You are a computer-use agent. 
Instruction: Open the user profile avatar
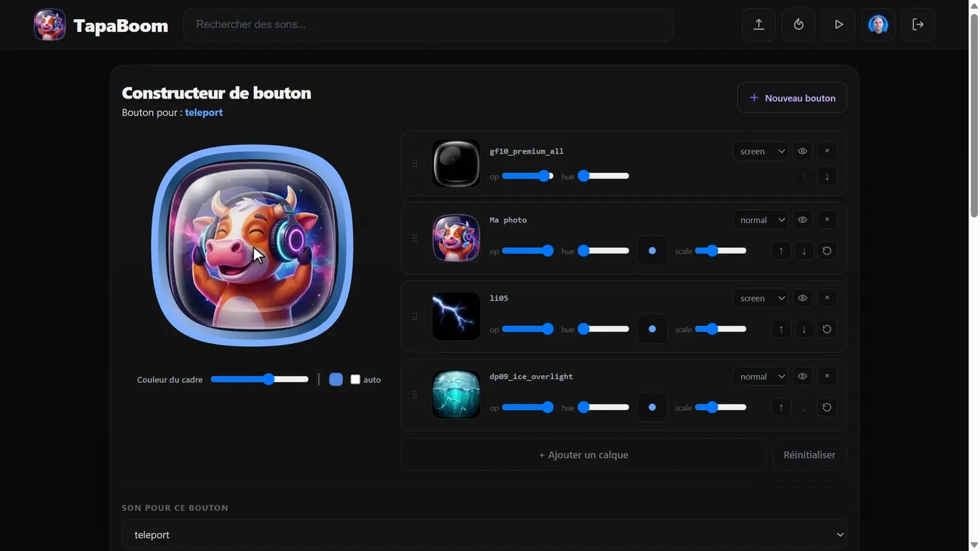pyautogui.click(x=878, y=24)
